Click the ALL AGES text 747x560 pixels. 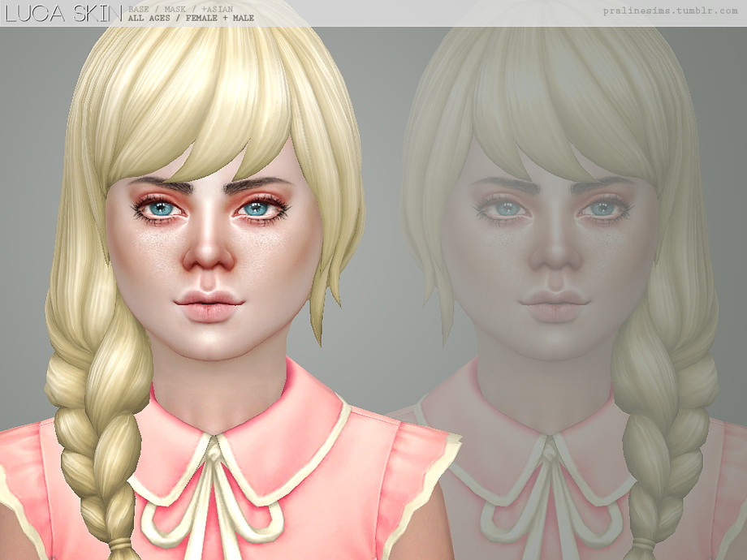149,18
